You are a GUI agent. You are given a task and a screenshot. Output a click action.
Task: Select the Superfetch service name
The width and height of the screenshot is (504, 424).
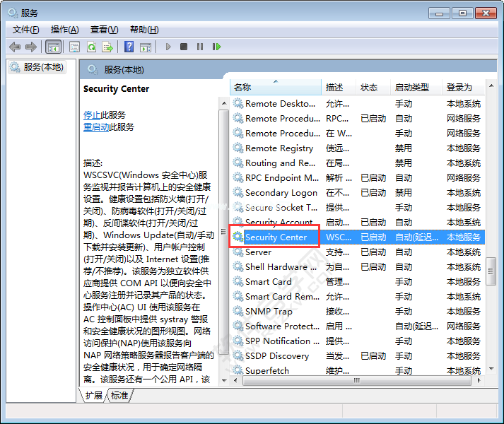click(x=267, y=370)
